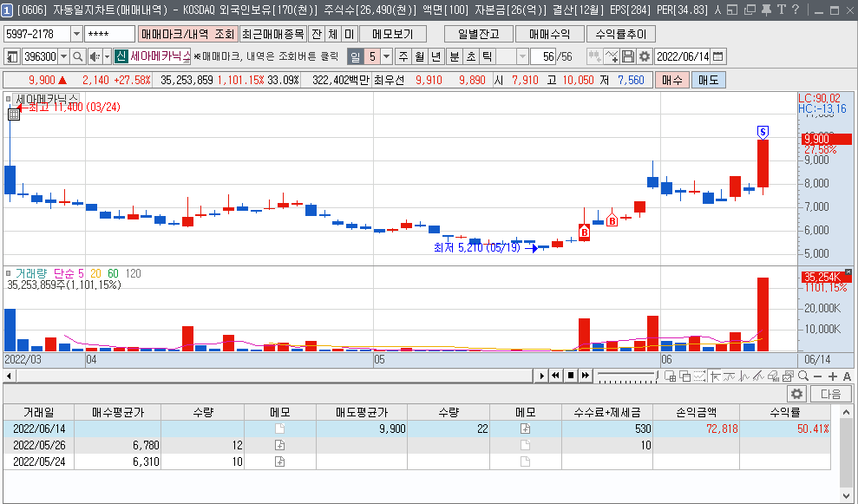Open memo icon in 2022/05/26 row
This screenshot has height=504, width=858.
pos(279,445)
